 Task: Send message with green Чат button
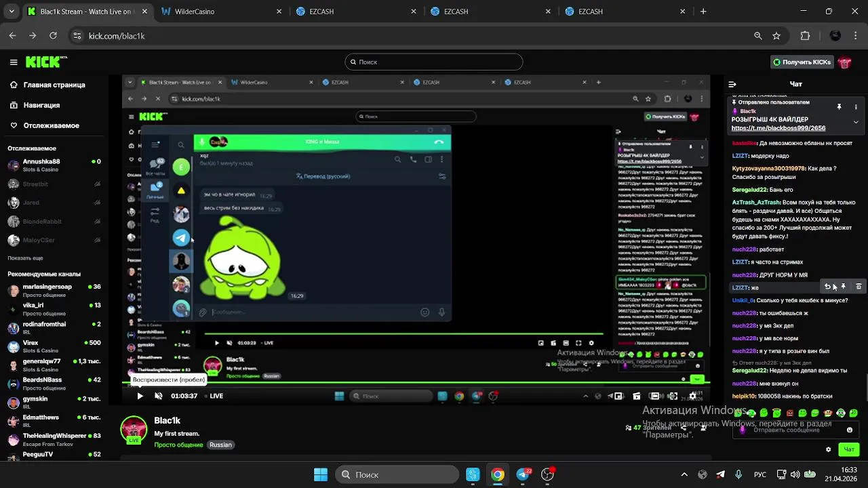coord(849,449)
